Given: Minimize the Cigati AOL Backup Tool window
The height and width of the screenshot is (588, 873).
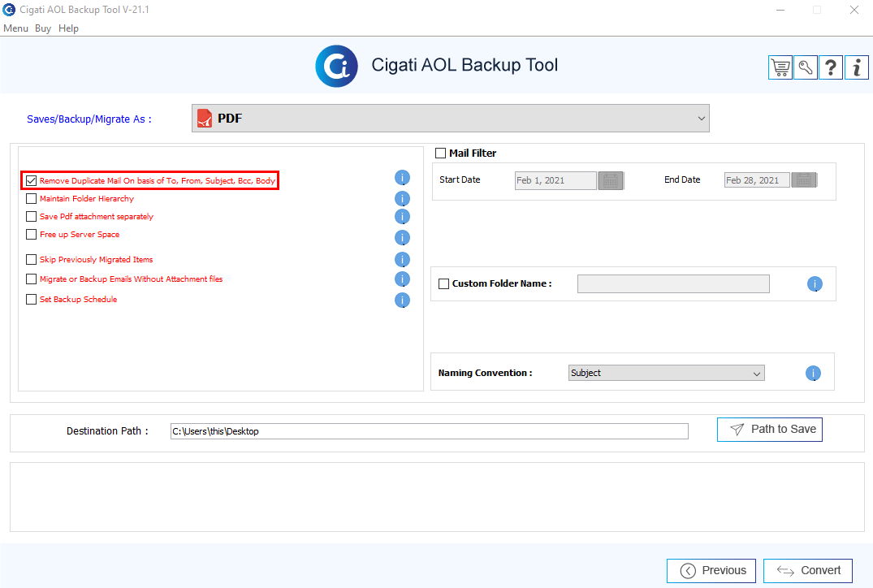Looking at the screenshot, I should click(780, 10).
